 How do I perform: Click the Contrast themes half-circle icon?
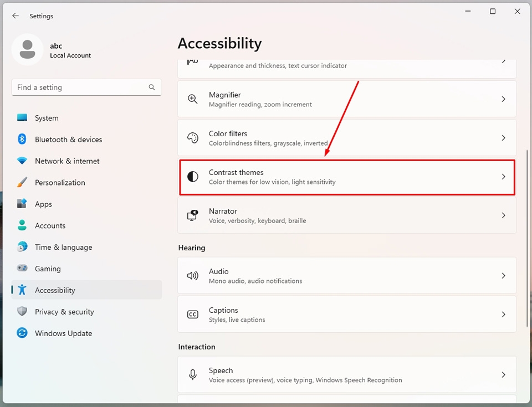[193, 177]
